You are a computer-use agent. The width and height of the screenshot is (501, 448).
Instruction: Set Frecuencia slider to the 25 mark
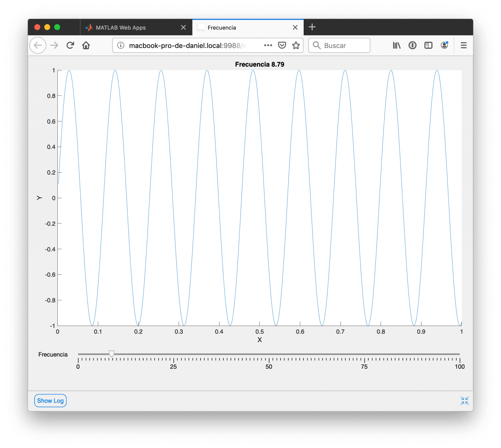[x=174, y=354]
